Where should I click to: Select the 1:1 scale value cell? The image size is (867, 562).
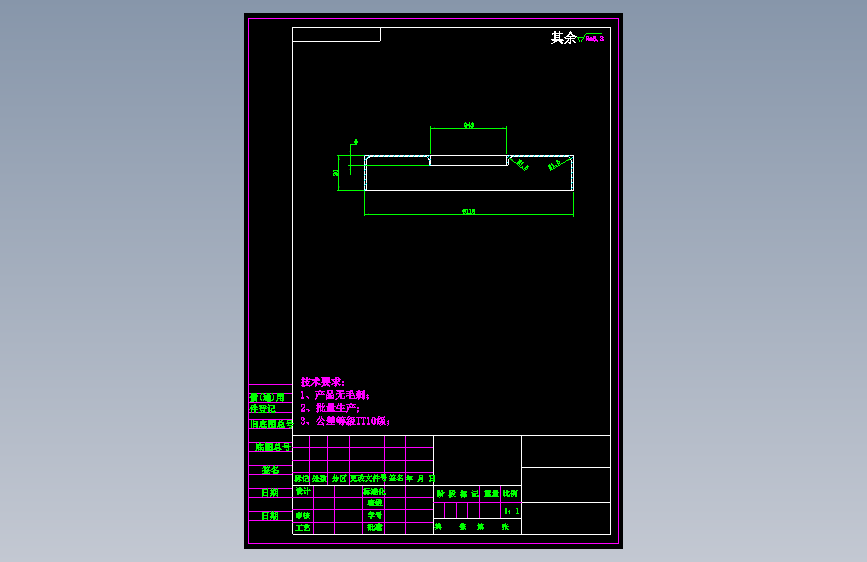coord(511,511)
